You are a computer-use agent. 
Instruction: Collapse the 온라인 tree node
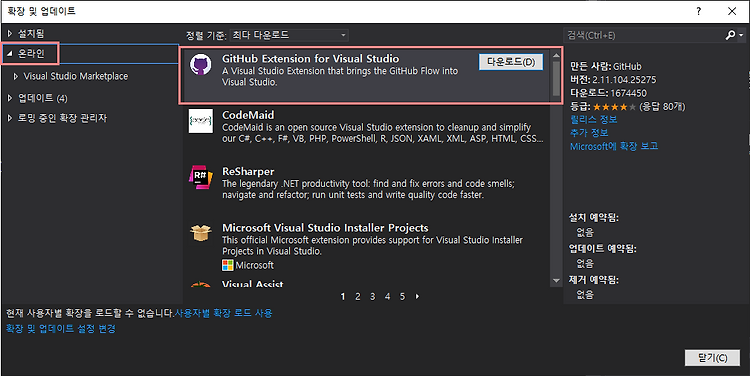pos(10,54)
